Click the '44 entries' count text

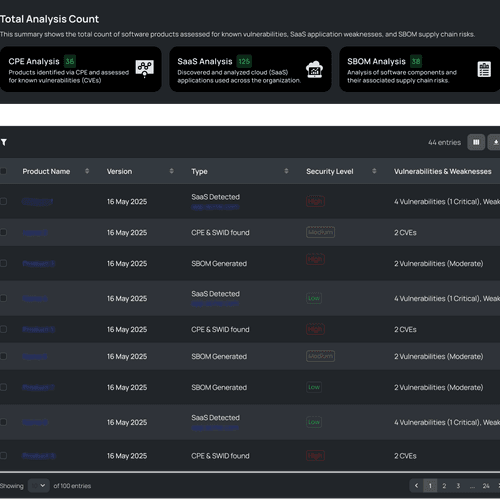coord(444,142)
